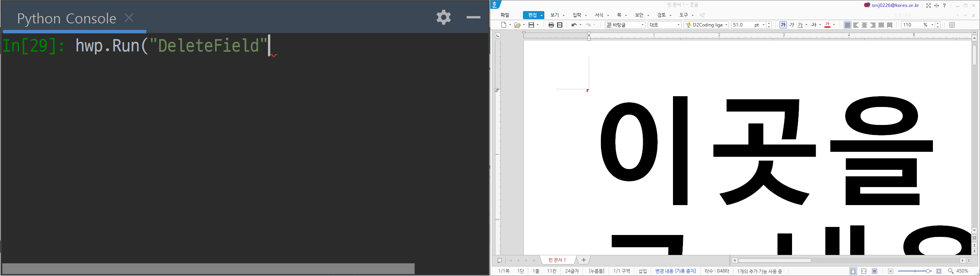Click the zoom slider in status bar
980x276 pixels.
(x=915, y=271)
